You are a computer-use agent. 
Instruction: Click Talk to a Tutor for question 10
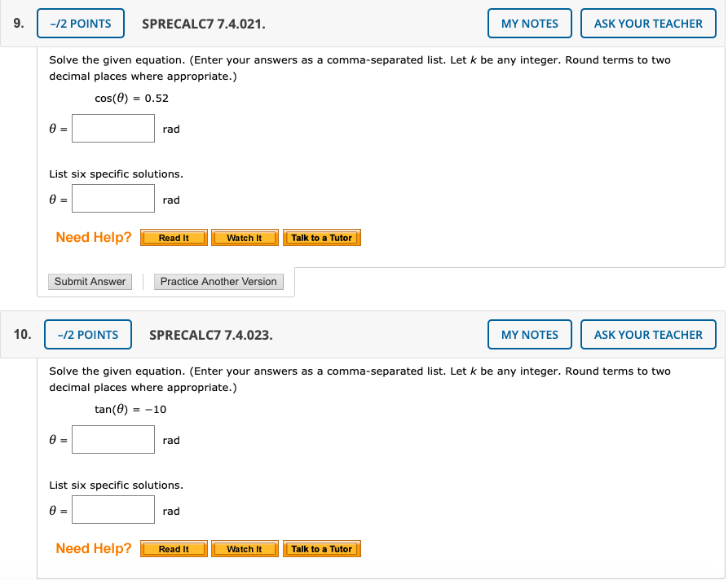(322, 549)
